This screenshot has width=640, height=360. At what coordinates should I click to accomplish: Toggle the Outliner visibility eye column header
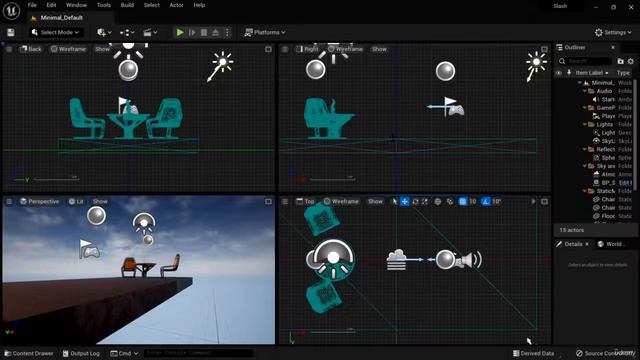559,73
